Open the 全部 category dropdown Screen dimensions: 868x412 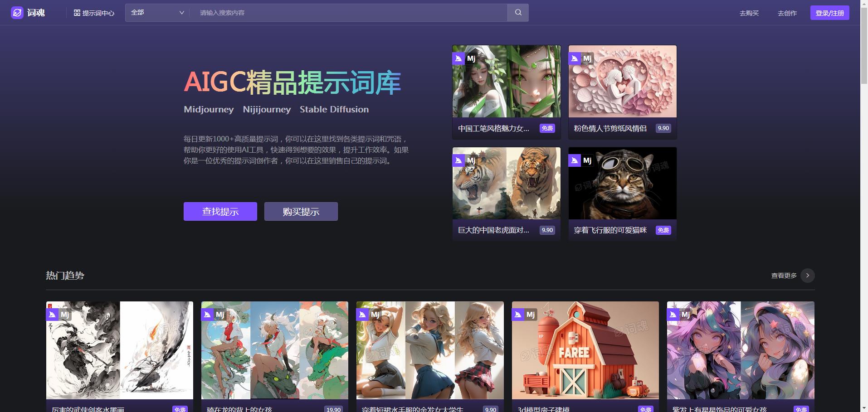click(156, 13)
